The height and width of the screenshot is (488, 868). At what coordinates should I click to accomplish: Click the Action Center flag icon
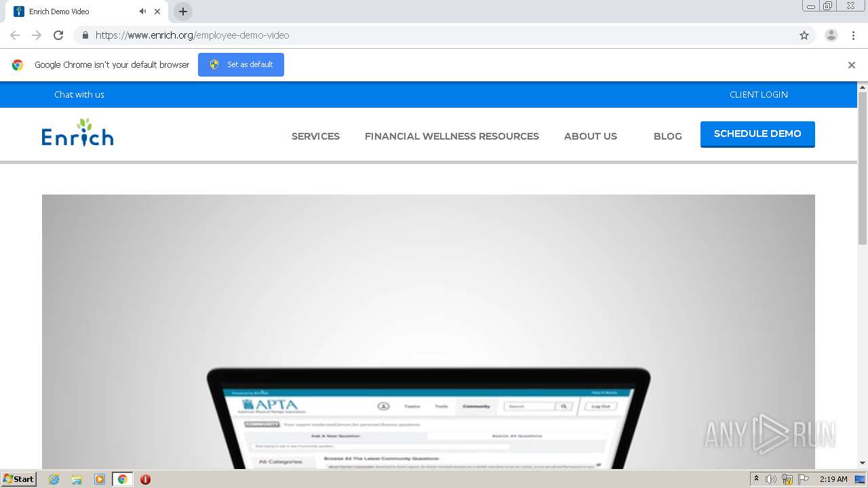coord(804,479)
